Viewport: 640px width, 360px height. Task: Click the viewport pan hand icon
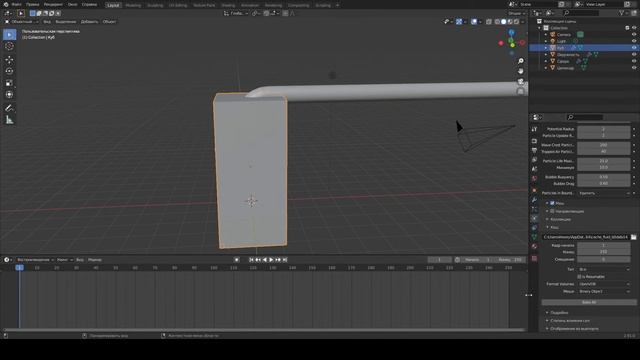click(x=521, y=71)
